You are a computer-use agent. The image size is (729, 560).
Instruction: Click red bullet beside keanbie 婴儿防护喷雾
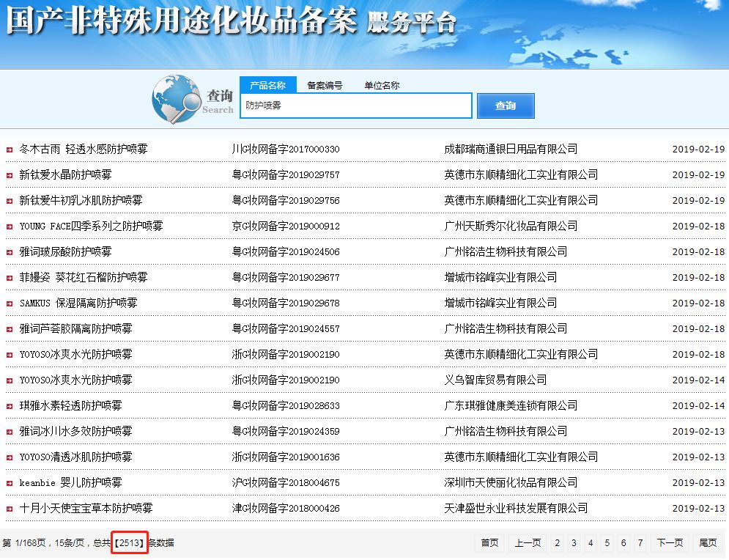coord(10,483)
